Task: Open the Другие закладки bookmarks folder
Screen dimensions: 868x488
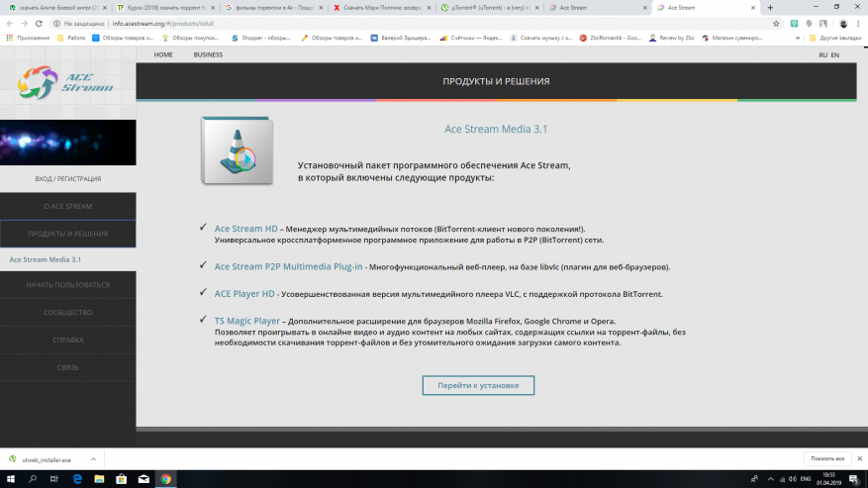Action: [x=834, y=38]
